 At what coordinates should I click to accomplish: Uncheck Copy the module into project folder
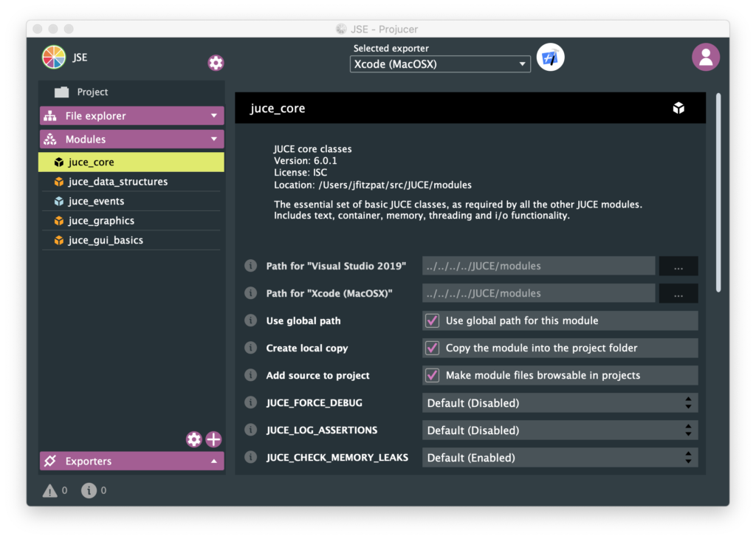point(433,349)
